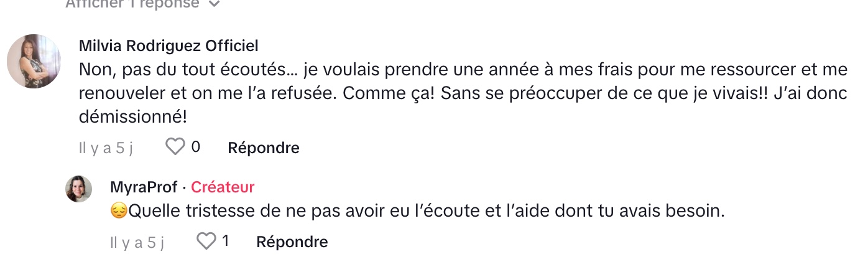Click the partially cropped Afficher 1 réponse text
868x264 pixels.
click(132, 4)
